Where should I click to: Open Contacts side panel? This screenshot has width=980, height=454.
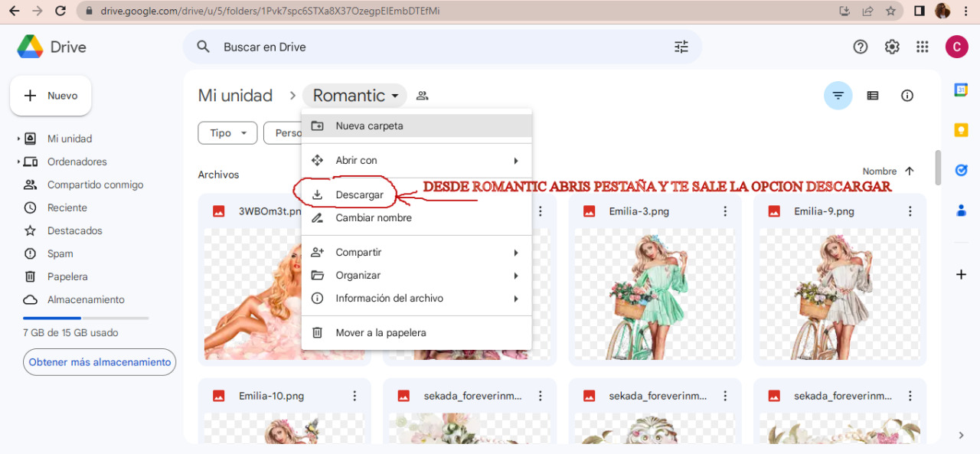(x=961, y=210)
